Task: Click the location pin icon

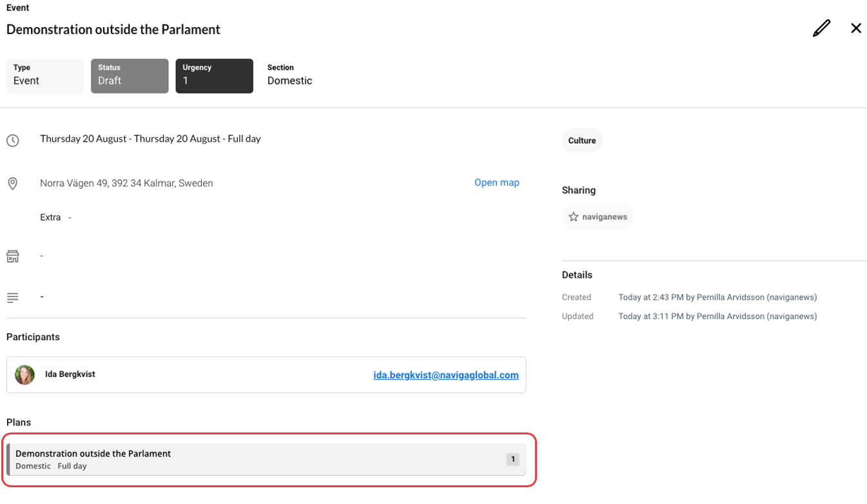Action: click(x=13, y=184)
